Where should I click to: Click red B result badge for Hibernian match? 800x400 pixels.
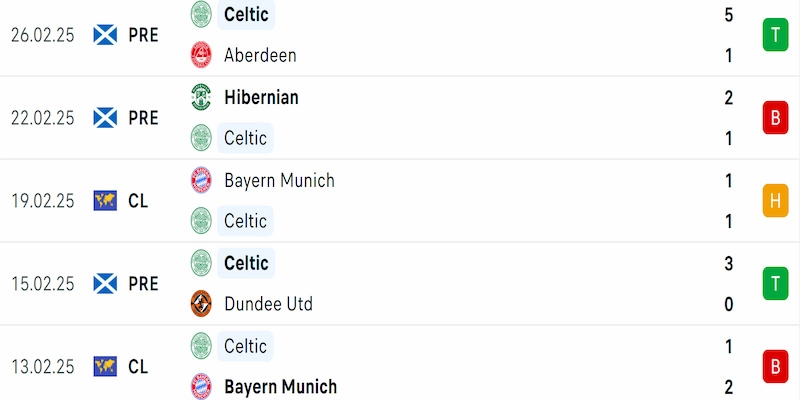[776, 118]
